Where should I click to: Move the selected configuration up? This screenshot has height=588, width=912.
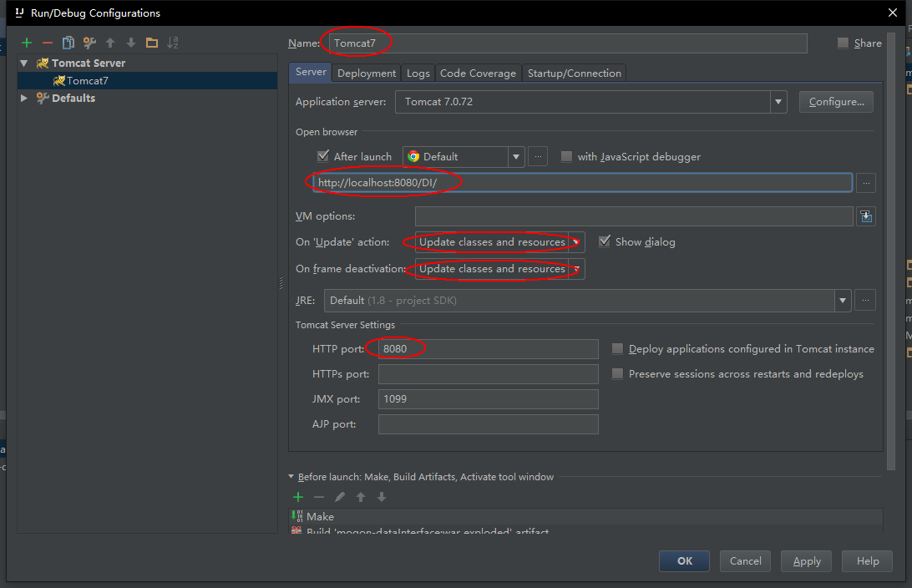coord(112,43)
